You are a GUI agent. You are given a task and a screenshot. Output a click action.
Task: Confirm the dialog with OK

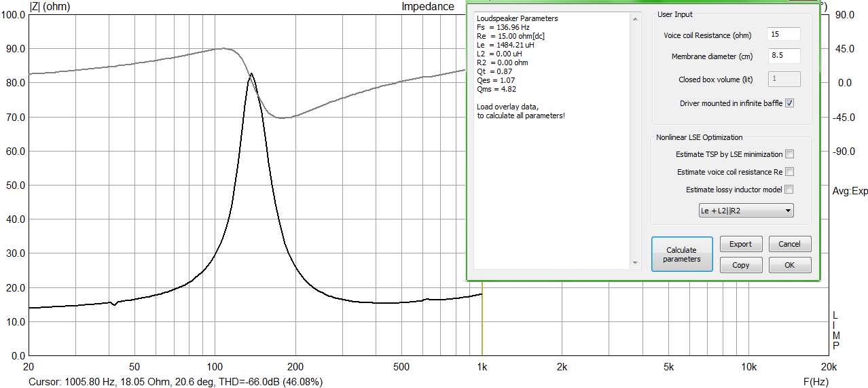coord(789,265)
